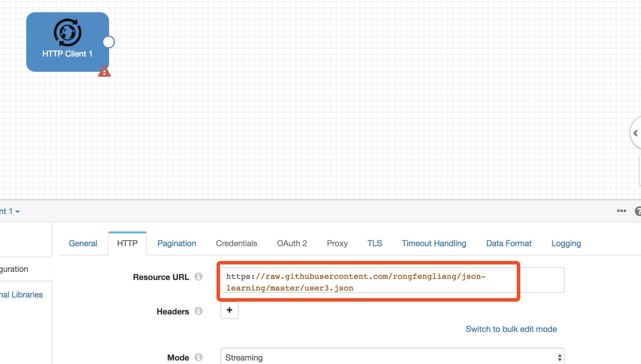The width and height of the screenshot is (641, 364).
Task: Open the Pagination tab
Action: pyautogui.click(x=177, y=243)
